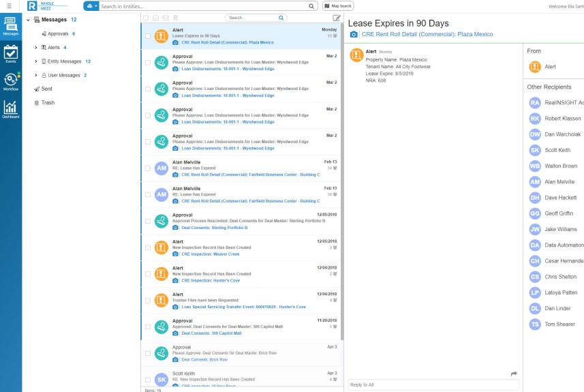Click approval stamp icon of Sterling Portfolio message
584x392 pixels.
click(162, 222)
